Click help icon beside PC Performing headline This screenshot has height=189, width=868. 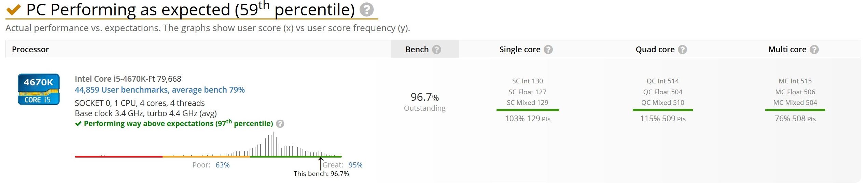366,10
